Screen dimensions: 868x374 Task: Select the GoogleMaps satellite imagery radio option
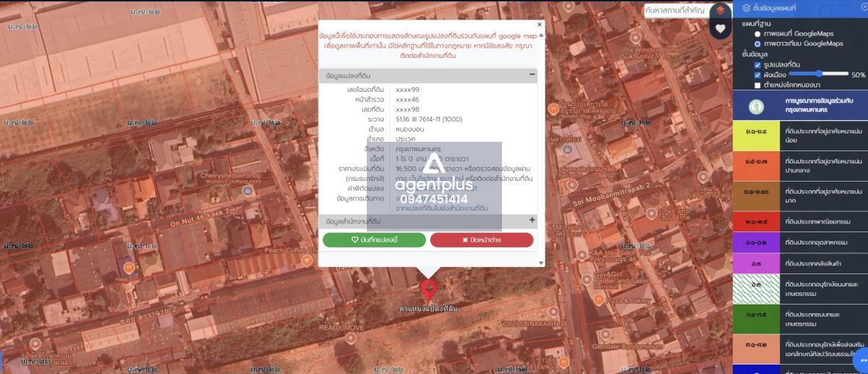pyautogui.click(x=757, y=44)
